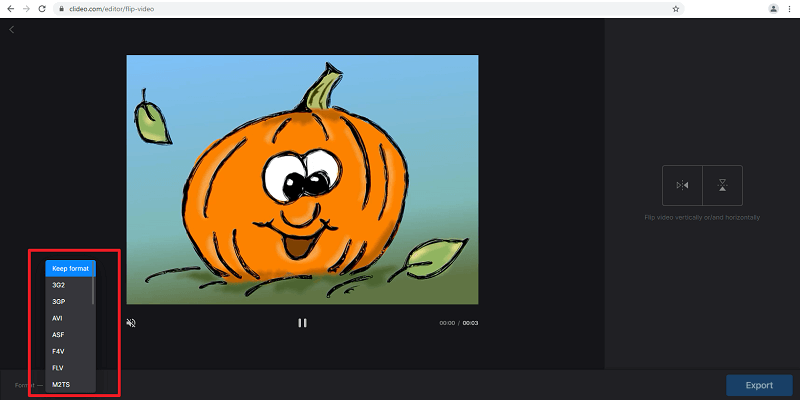Viewport: 800px width, 400px height.
Task: Choose AVI from format list
Action: pyautogui.click(x=68, y=318)
